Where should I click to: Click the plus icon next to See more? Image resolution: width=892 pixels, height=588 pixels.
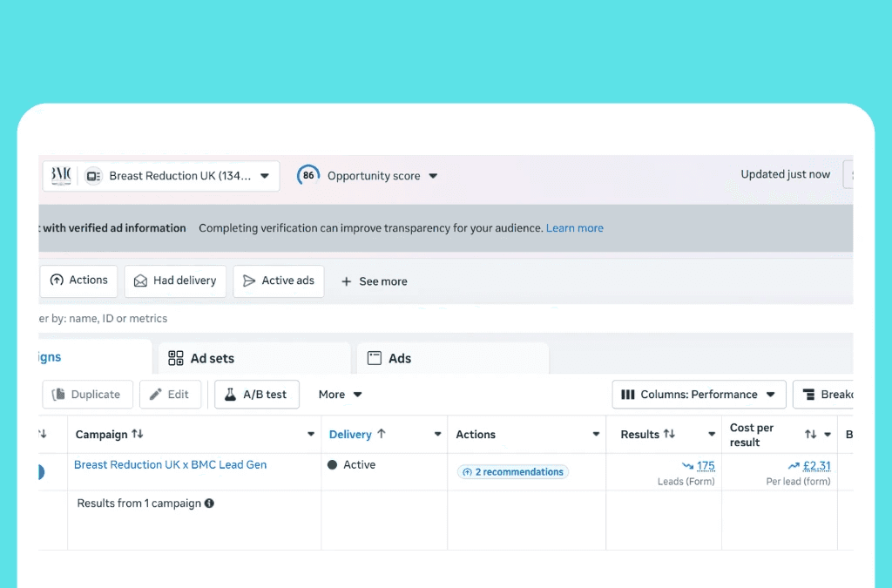[x=346, y=281]
